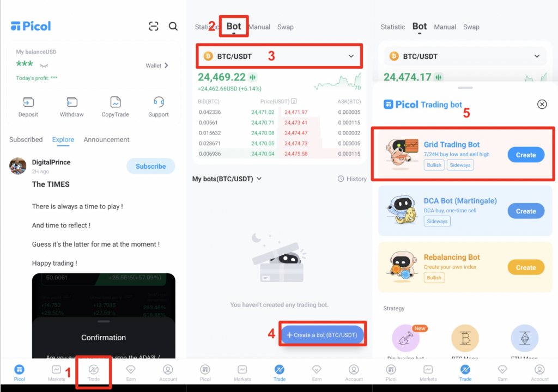Tap Sideways tag on Grid Trading Bot
This screenshot has width=558, height=392.
(x=460, y=165)
